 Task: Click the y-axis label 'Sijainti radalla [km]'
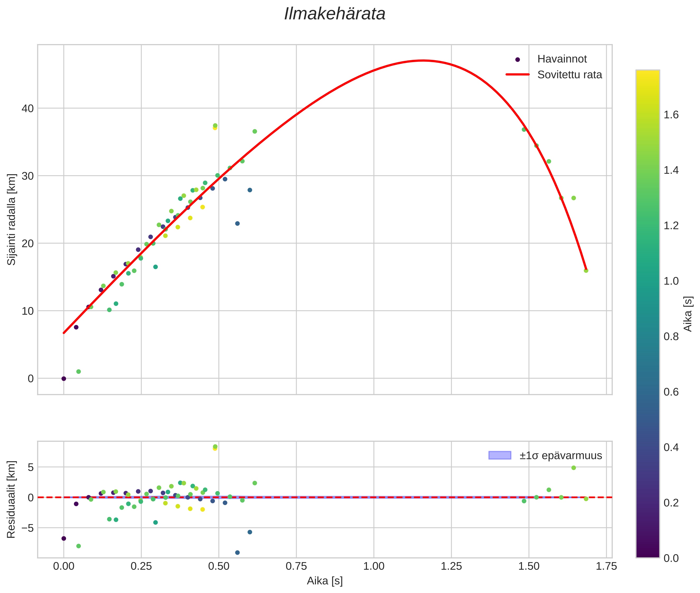click(x=11, y=219)
